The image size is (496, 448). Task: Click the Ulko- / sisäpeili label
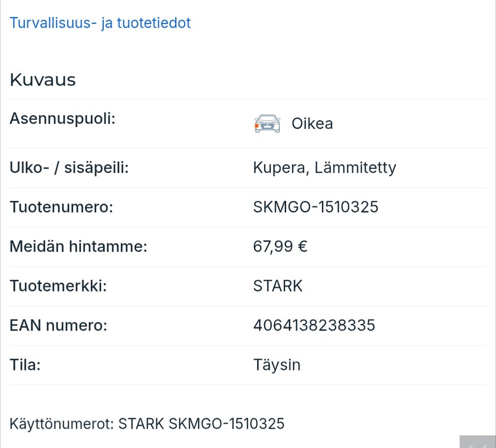click(x=69, y=168)
